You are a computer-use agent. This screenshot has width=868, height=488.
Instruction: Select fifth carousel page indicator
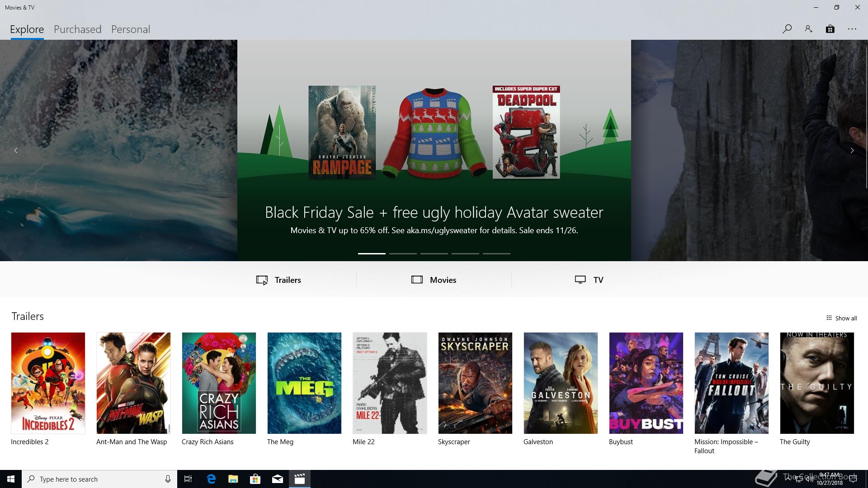click(x=496, y=253)
